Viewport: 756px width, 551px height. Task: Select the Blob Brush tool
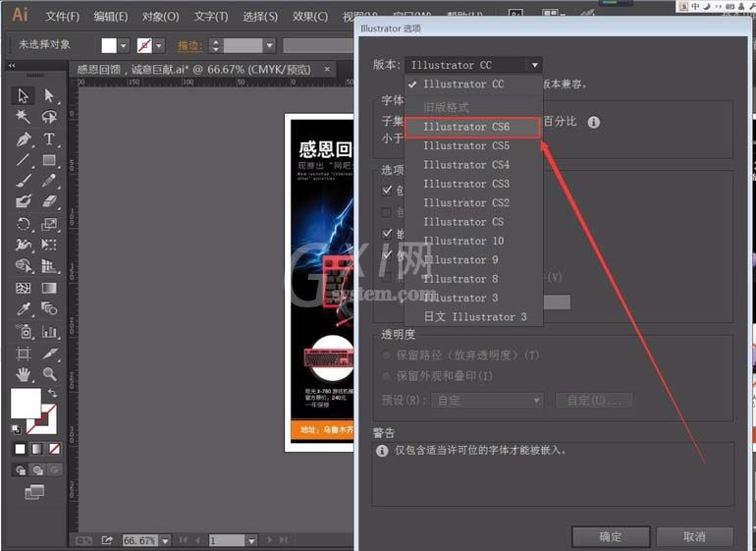[23, 201]
